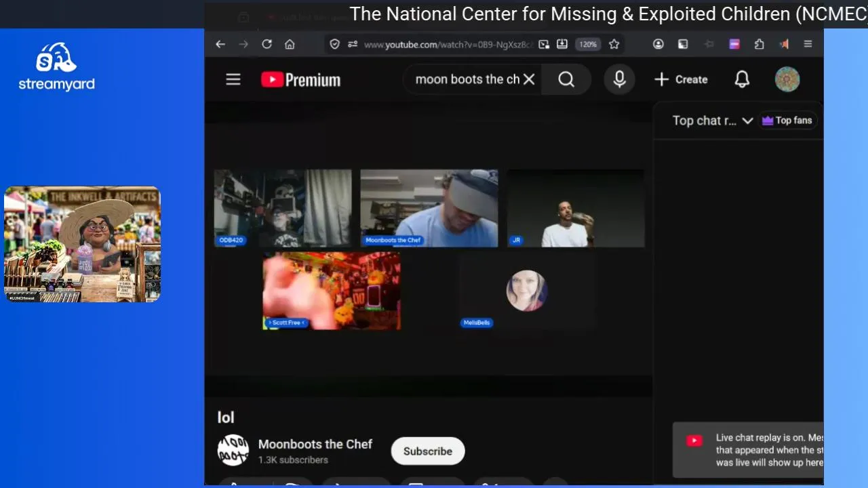The image size is (868, 488).
Task: Click the NCMEC scrolling banner text
Action: coord(608,14)
